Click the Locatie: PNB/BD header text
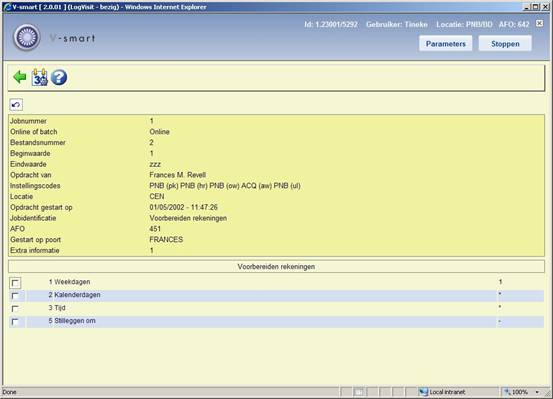 coord(464,24)
